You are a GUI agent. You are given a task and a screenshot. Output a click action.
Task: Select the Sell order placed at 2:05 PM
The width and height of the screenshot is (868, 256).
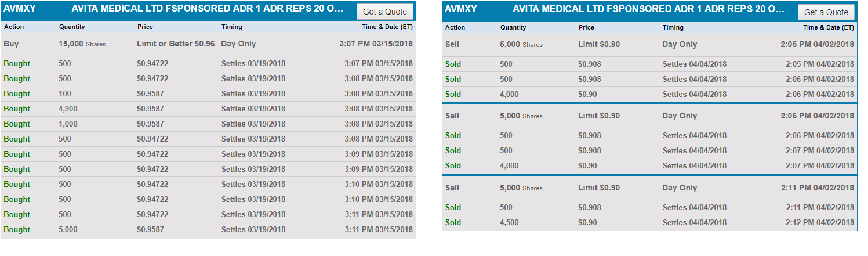649,44
